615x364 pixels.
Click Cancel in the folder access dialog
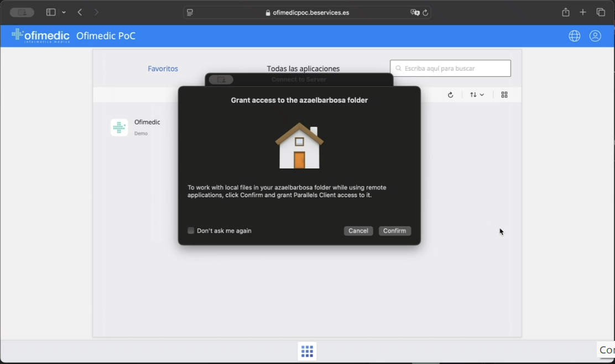(x=358, y=231)
